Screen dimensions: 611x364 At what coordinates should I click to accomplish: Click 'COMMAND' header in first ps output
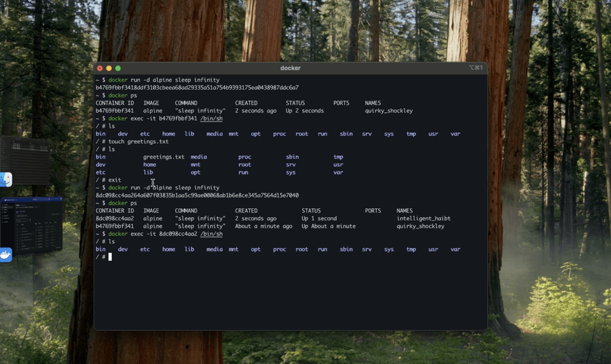point(186,103)
